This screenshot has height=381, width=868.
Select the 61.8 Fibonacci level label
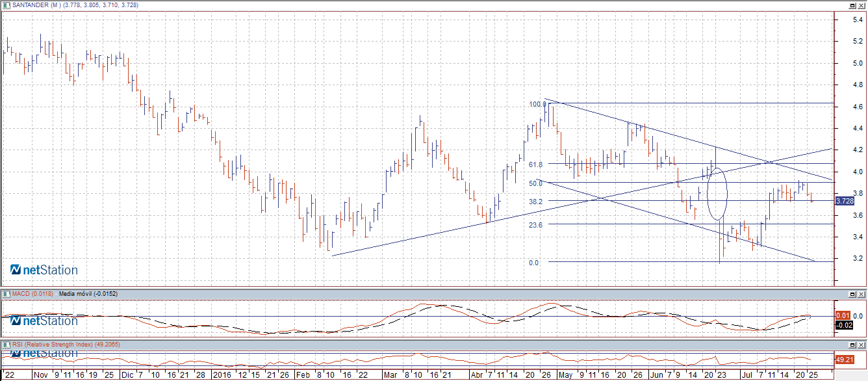(x=535, y=164)
